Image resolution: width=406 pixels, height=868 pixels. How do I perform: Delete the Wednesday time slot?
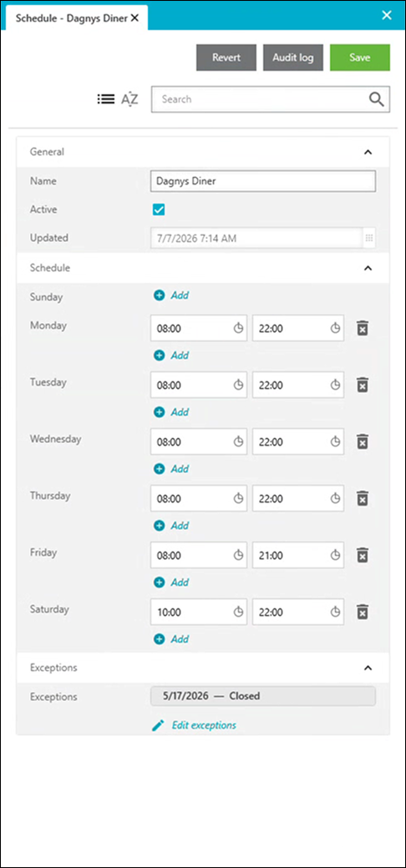pos(363,442)
